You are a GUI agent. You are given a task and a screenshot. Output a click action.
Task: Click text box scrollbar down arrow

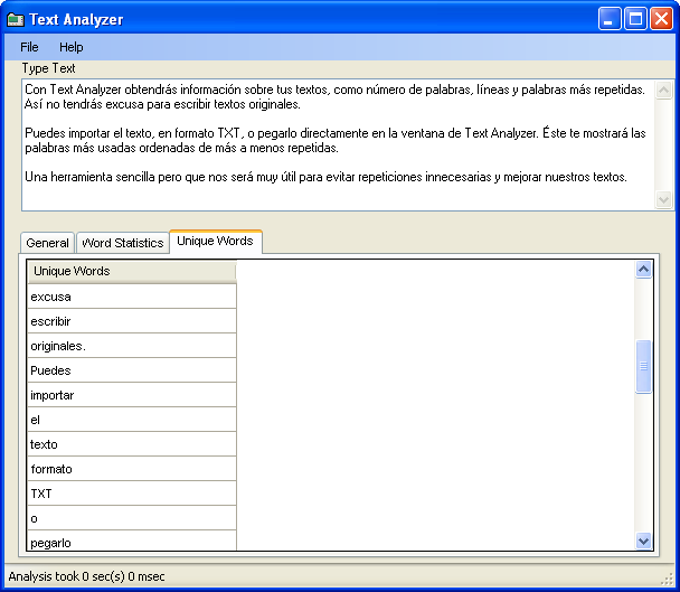[663, 200]
